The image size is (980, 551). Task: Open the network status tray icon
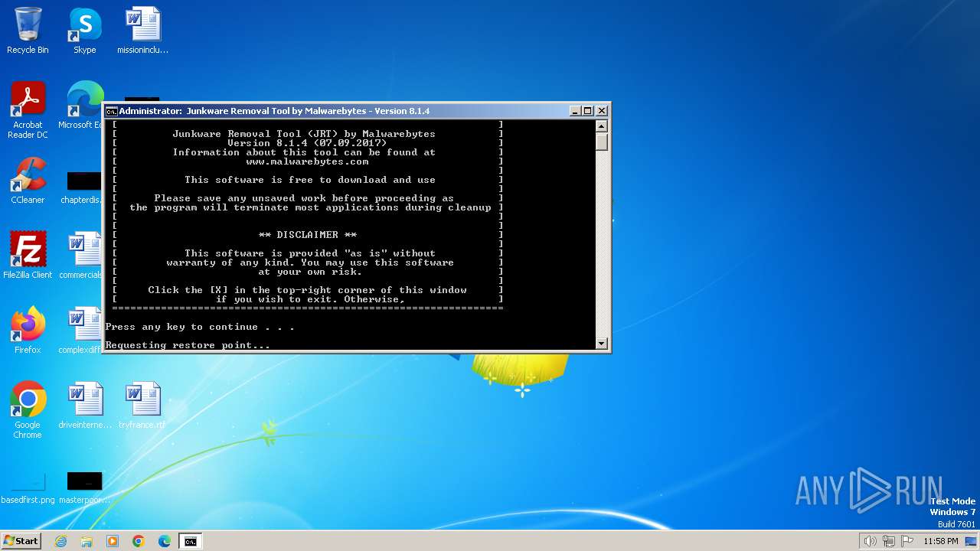click(x=889, y=541)
